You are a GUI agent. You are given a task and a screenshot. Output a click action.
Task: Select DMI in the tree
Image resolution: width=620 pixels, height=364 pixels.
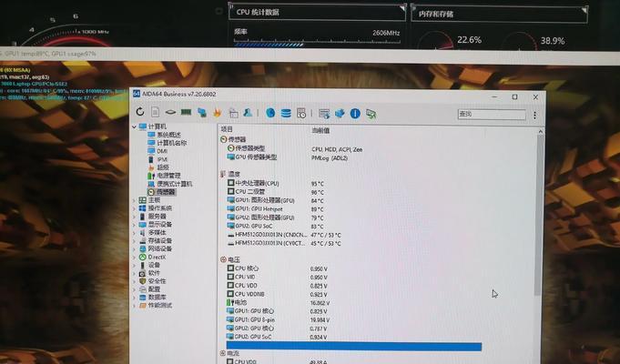pos(158,151)
